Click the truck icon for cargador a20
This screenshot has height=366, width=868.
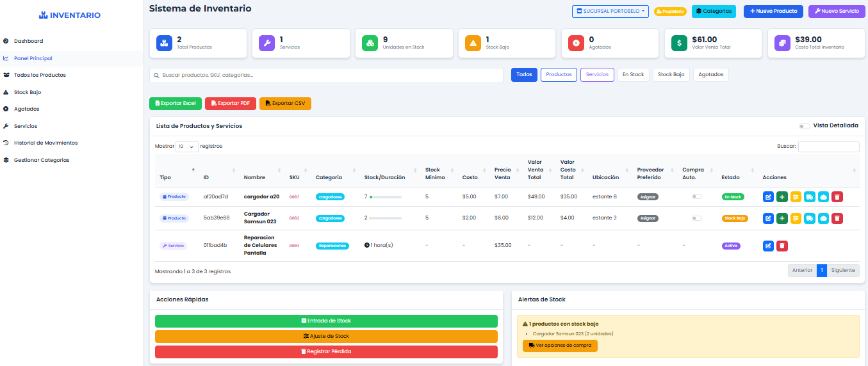click(x=810, y=197)
